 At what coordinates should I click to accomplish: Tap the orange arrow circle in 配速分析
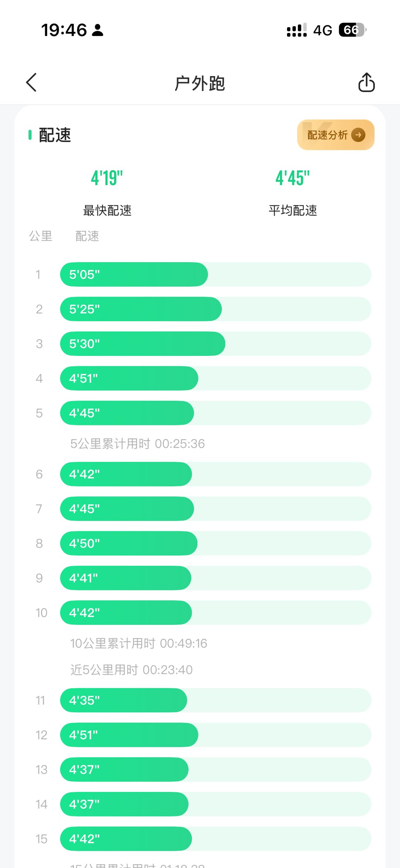point(358,135)
